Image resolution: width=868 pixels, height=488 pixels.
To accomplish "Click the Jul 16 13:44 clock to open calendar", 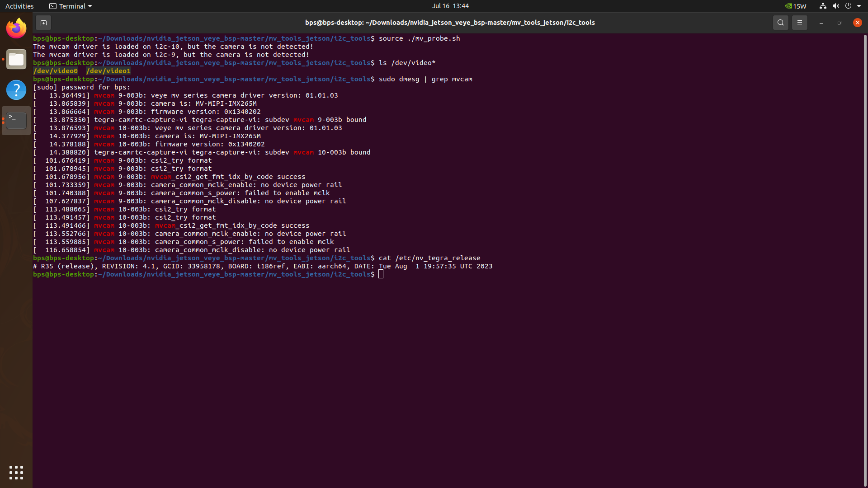I will click(450, 6).
